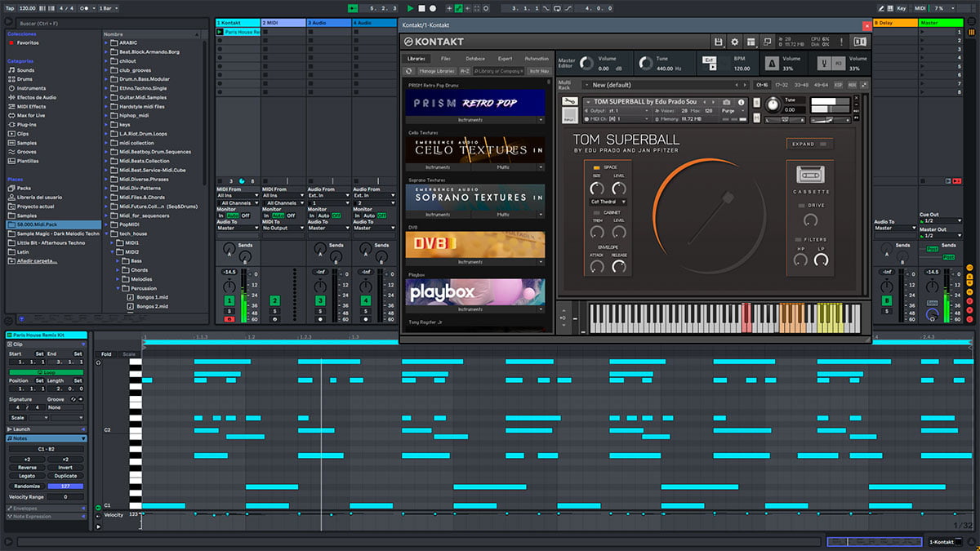Open the 1 Bar quantization dropdown
The width and height of the screenshot is (980, 551).
click(x=107, y=8)
